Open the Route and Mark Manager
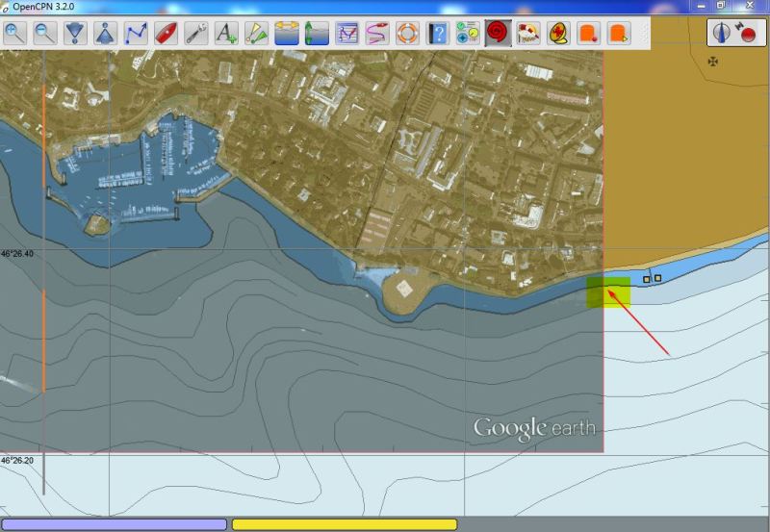Viewport: 770px width, 532px height. click(x=347, y=34)
